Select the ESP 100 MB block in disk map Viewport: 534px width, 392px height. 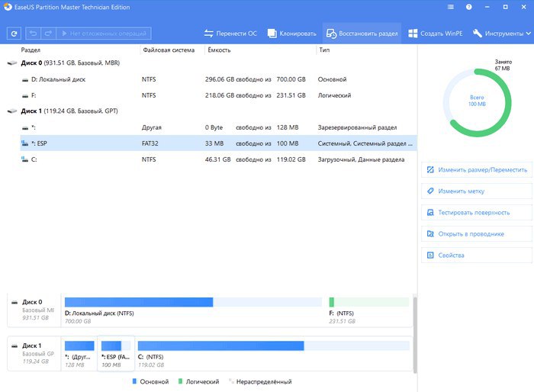116,354
